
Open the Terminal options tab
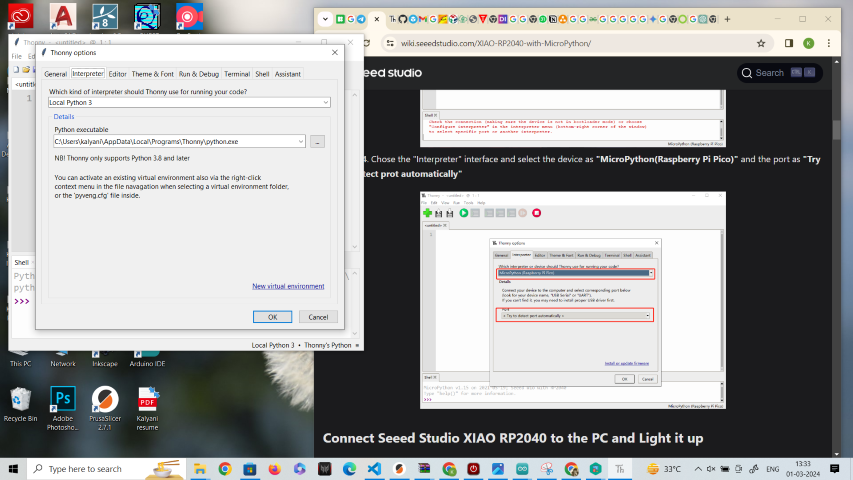click(237, 74)
